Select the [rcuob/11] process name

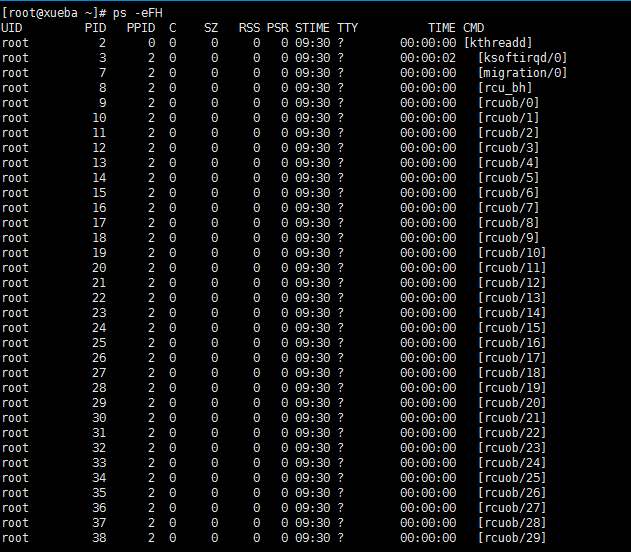512,268
